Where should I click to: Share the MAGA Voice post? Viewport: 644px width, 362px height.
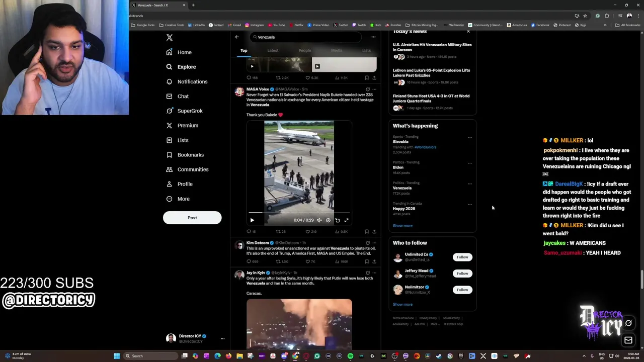(x=374, y=232)
